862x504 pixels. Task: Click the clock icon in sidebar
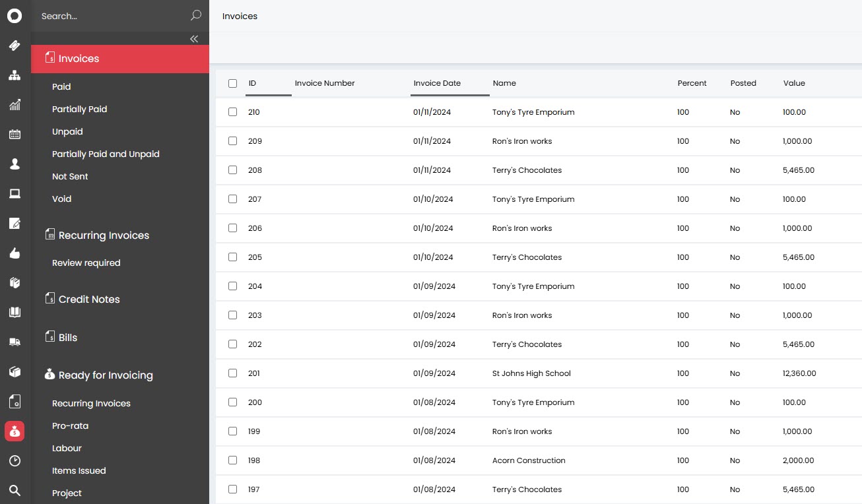point(15,460)
